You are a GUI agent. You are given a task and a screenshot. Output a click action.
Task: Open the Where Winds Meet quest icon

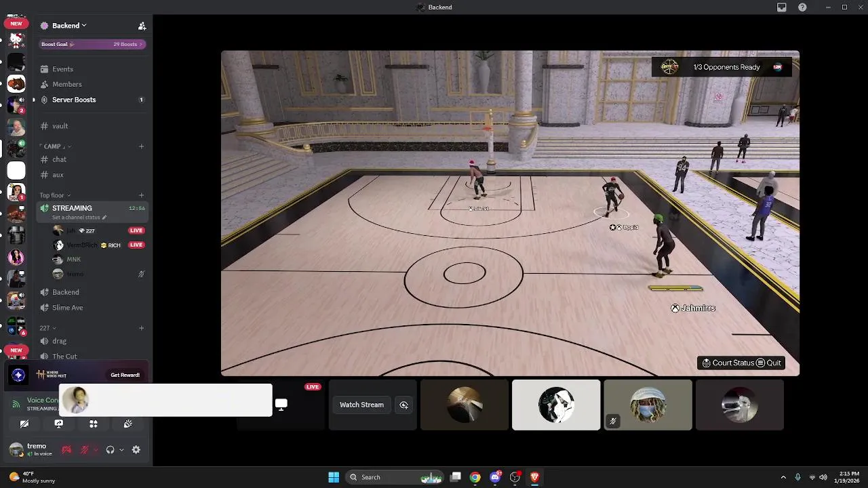click(x=18, y=375)
